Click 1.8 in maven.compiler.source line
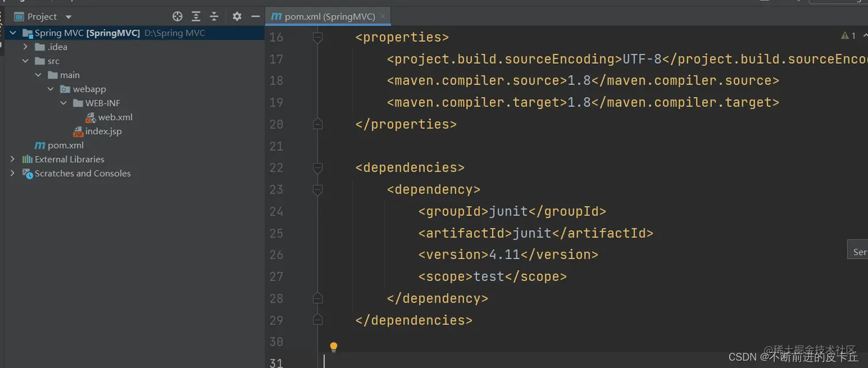The width and height of the screenshot is (868, 368). click(579, 80)
